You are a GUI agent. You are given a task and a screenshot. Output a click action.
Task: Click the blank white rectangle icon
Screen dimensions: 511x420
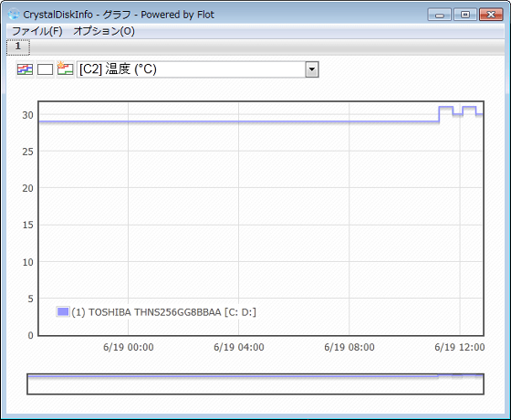[x=45, y=69]
